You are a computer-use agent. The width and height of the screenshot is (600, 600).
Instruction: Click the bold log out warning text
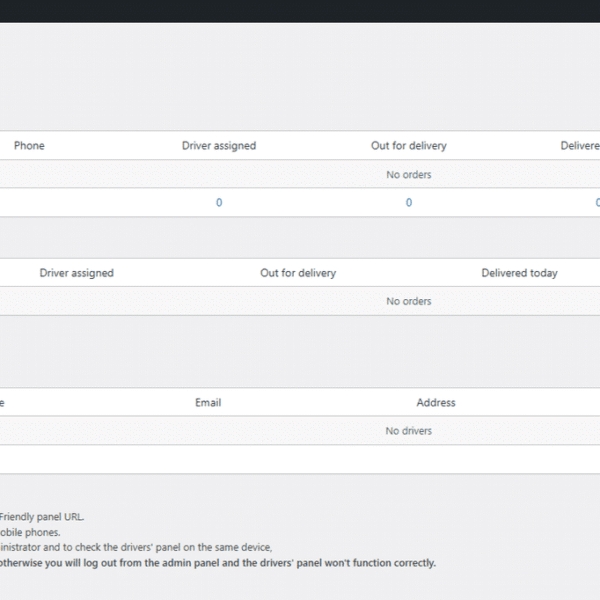point(218,563)
